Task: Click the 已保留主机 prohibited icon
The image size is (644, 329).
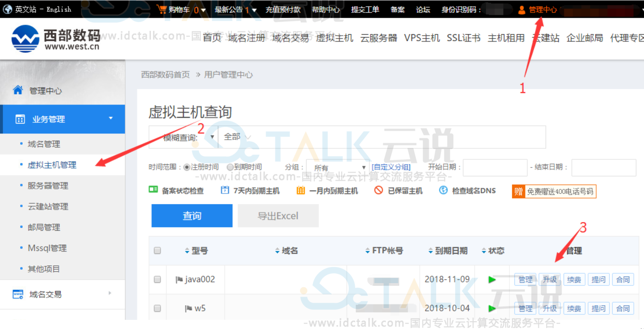Action: [x=379, y=190]
